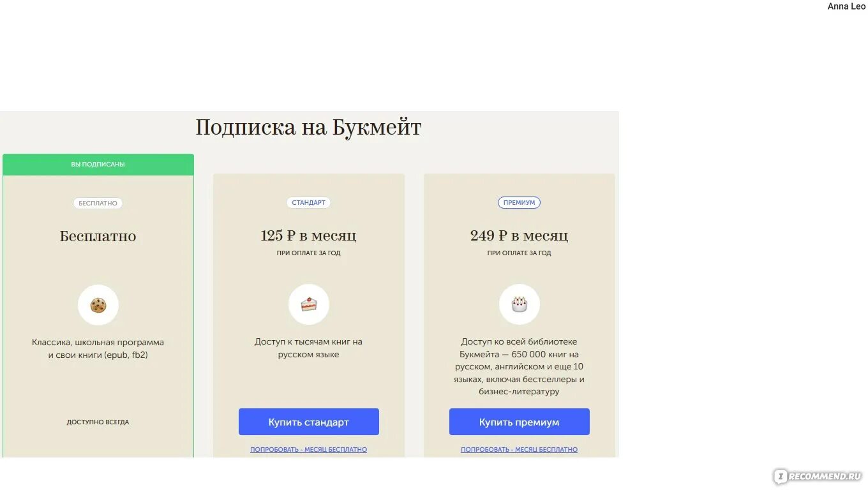Click Купить стандарт button
Image resolution: width=868 pixels, height=490 pixels.
[x=309, y=422]
